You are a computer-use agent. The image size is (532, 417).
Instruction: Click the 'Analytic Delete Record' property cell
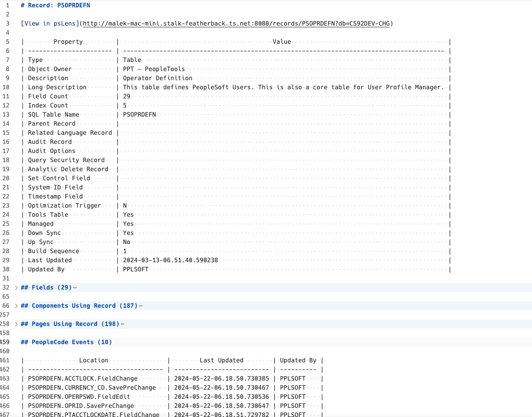pos(68,169)
